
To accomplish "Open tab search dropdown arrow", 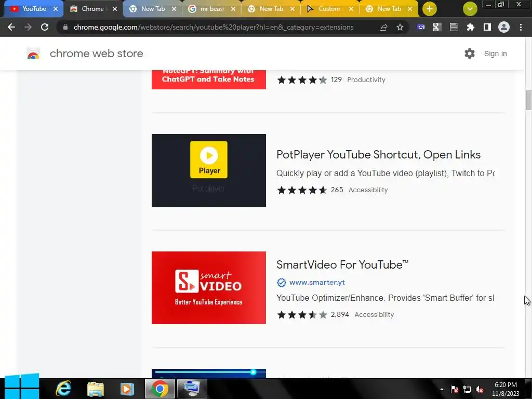I will (470, 9).
